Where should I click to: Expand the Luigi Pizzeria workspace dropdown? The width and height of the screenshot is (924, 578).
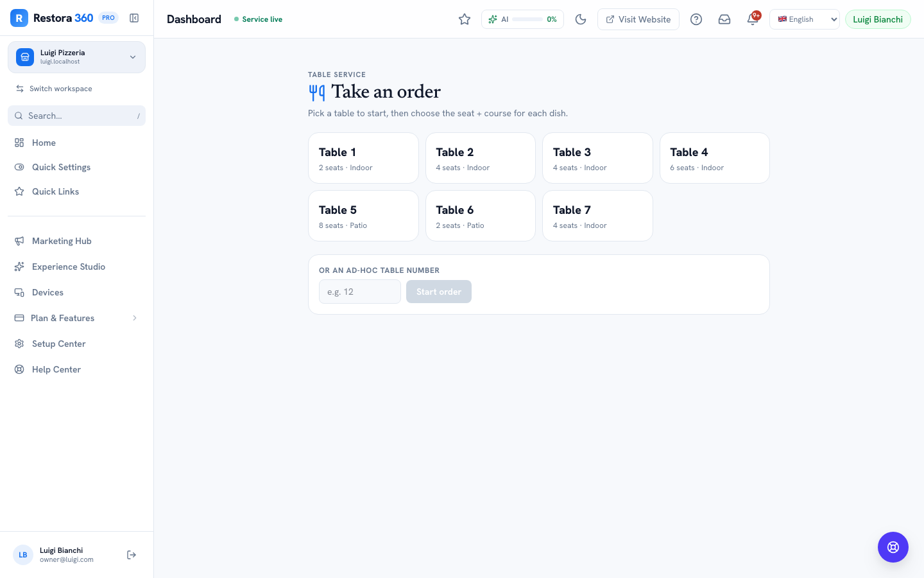pos(77,57)
